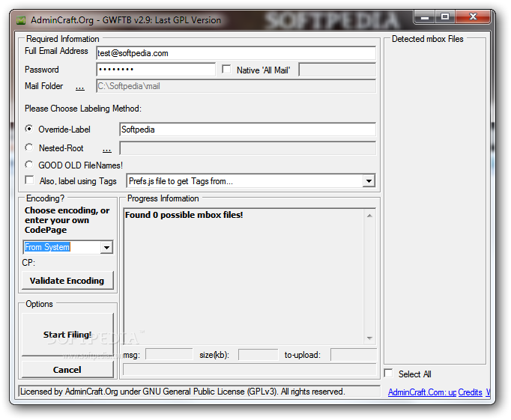Open the AdminCraft.Com link

[x=422, y=392]
